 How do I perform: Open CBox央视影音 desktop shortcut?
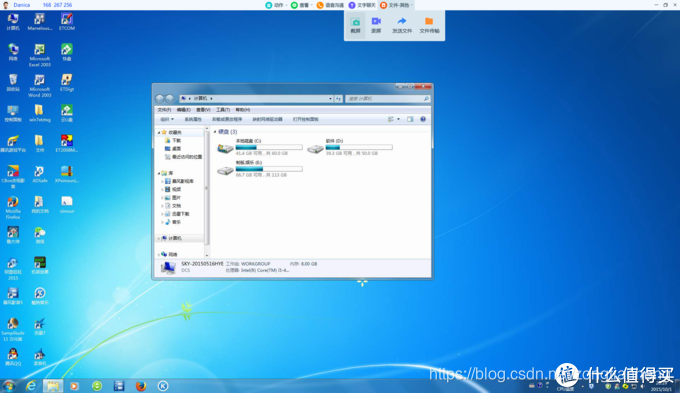click(x=13, y=177)
